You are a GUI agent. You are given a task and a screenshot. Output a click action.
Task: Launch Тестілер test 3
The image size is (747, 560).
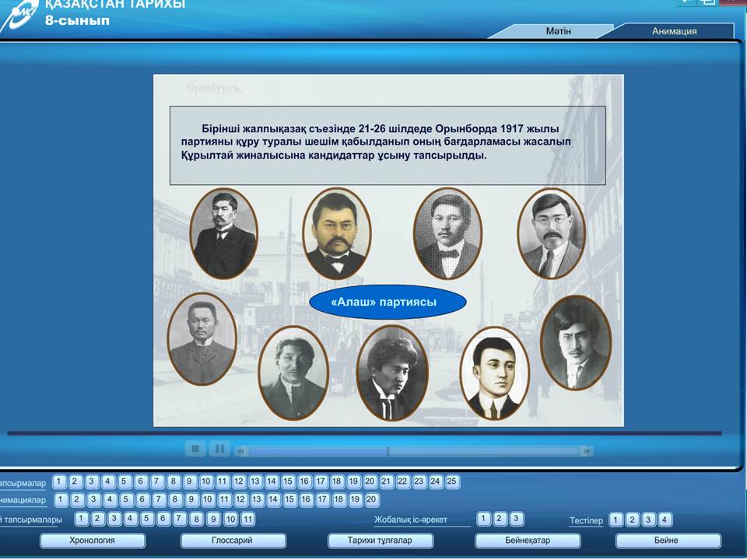click(x=648, y=520)
